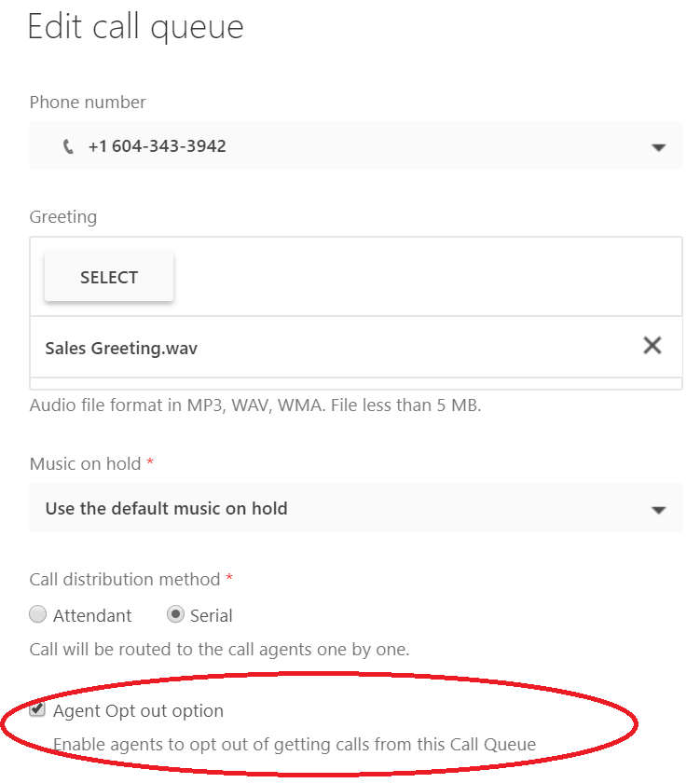
Task: Click the caret icon in the music on hold field
Action: pos(660,509)
